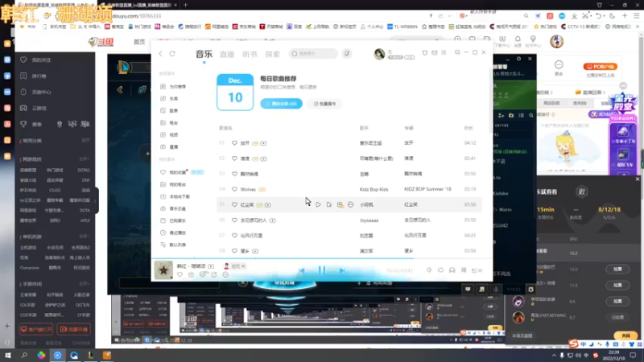Click the blue play all button
The image size is (644, 362).
281,104
